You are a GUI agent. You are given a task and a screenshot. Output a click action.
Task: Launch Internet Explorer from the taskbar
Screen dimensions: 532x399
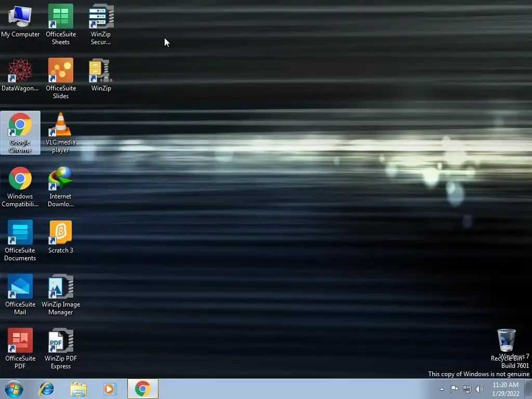pos(46,389)
